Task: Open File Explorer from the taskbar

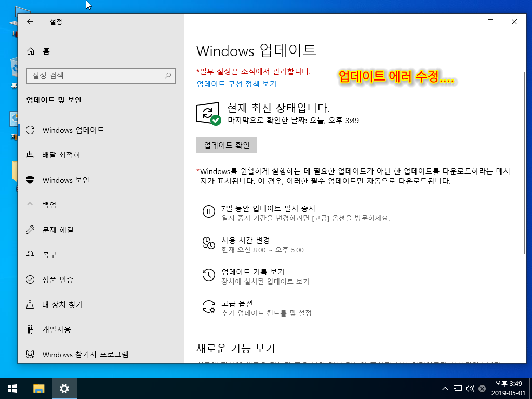Action: [x=38, y=389]
